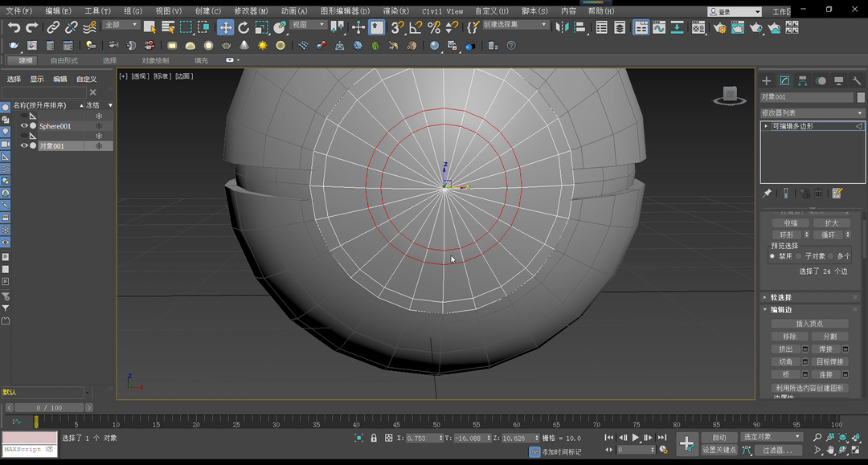Click the pin stack icon
The image size is (868, 465).
[x=768, y=194]
